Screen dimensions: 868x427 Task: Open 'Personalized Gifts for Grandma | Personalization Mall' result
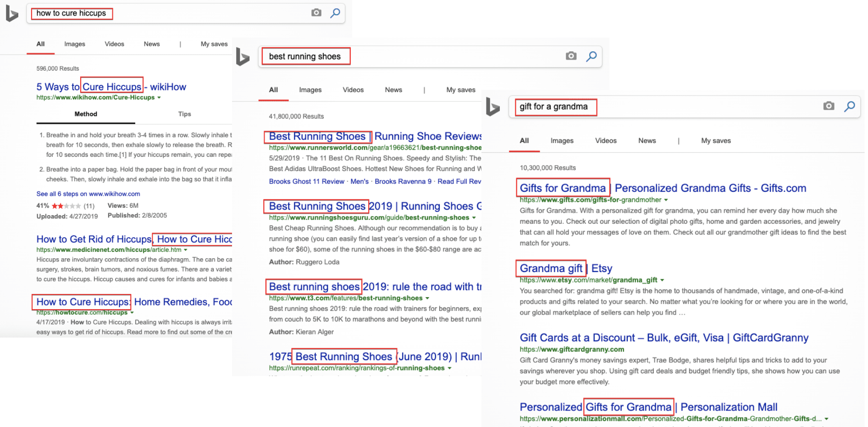click(x=648, y=407)
